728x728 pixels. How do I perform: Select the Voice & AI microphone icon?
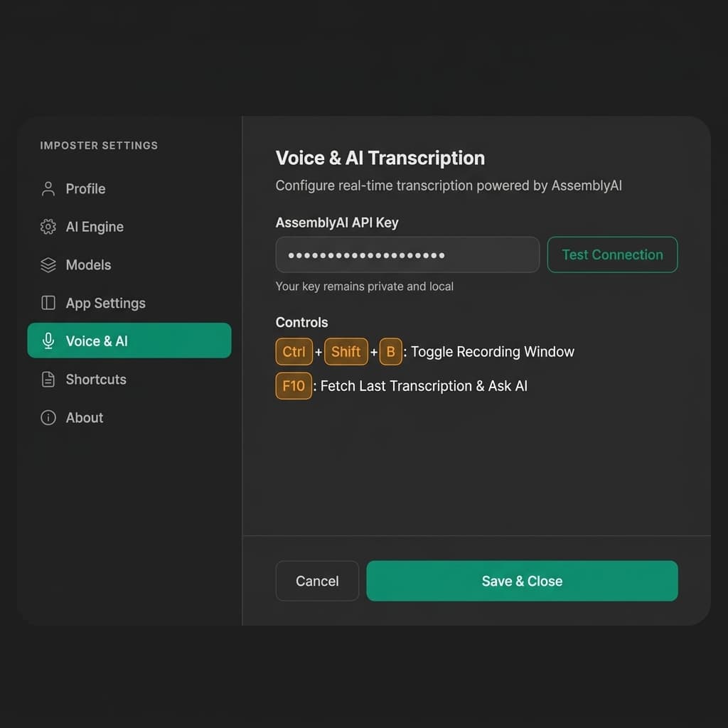[48, 341]
